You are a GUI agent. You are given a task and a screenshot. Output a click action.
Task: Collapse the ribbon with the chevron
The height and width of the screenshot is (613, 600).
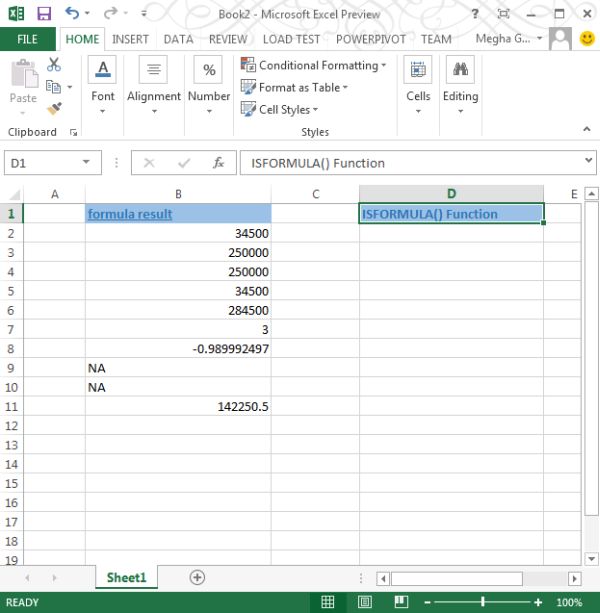pos(587,129)
